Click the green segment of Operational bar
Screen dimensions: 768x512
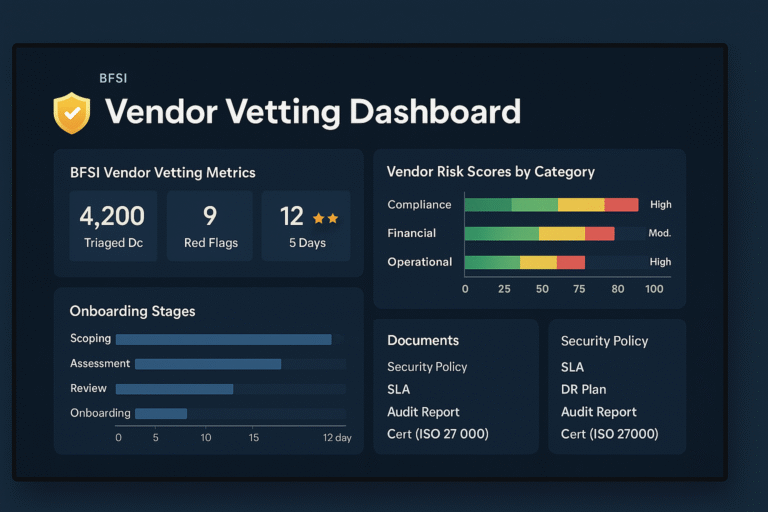(x=492, y=262)
